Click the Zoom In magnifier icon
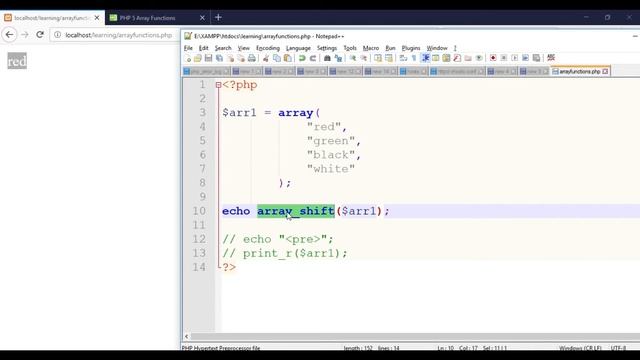 click(352, 58)
